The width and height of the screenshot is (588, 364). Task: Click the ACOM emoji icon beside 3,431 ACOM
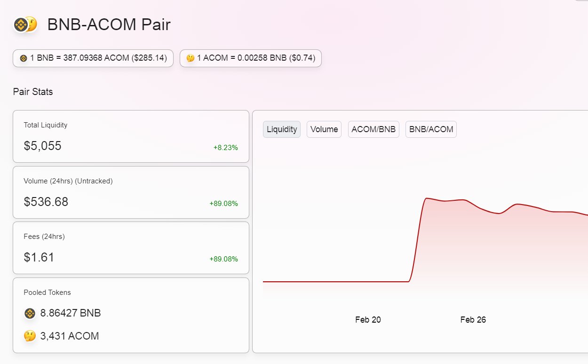tap(30, 336)
